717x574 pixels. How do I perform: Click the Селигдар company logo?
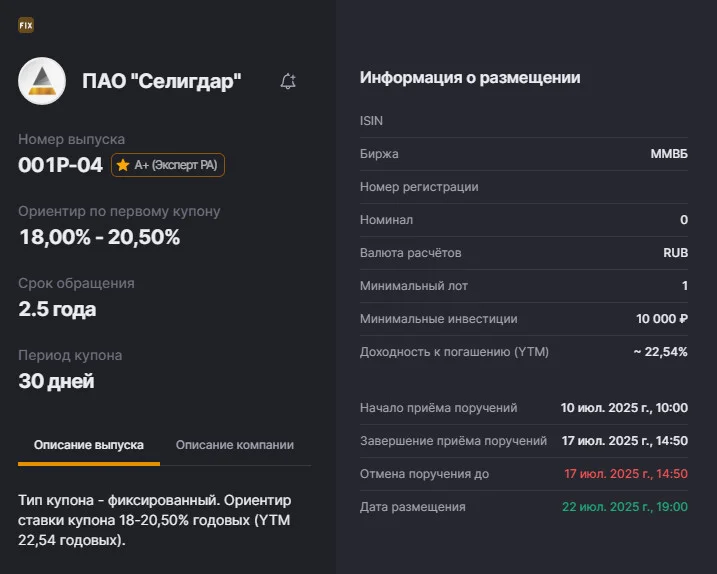point(42,81)
